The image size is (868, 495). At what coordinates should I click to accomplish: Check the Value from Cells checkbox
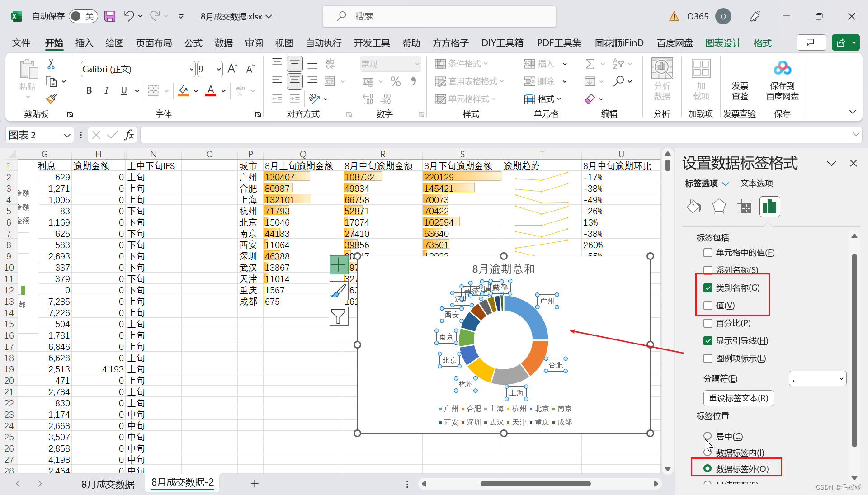708,253
